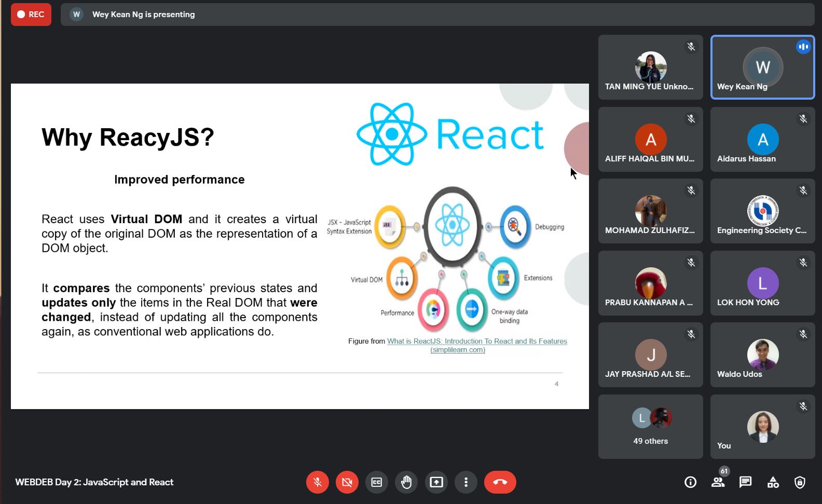Click the 'Extensions' icon in diagram
This screenshot has height=504, width=822.
click(x=503, y=278)
